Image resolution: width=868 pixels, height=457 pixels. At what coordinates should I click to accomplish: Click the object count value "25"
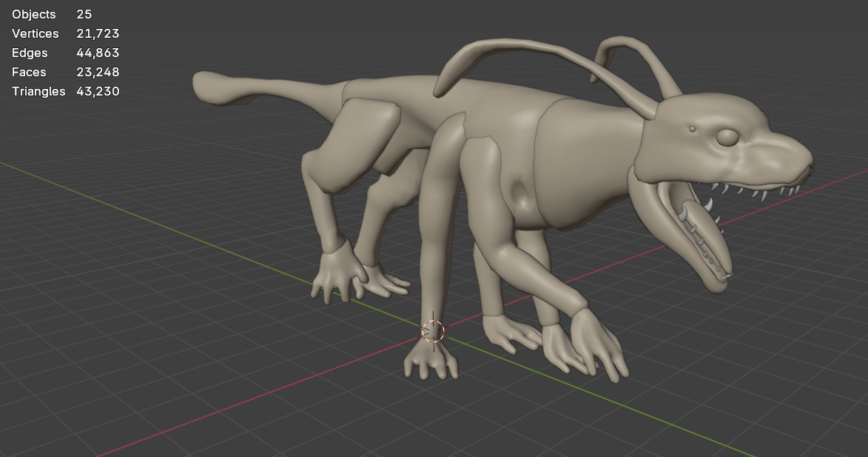(84, 14)
